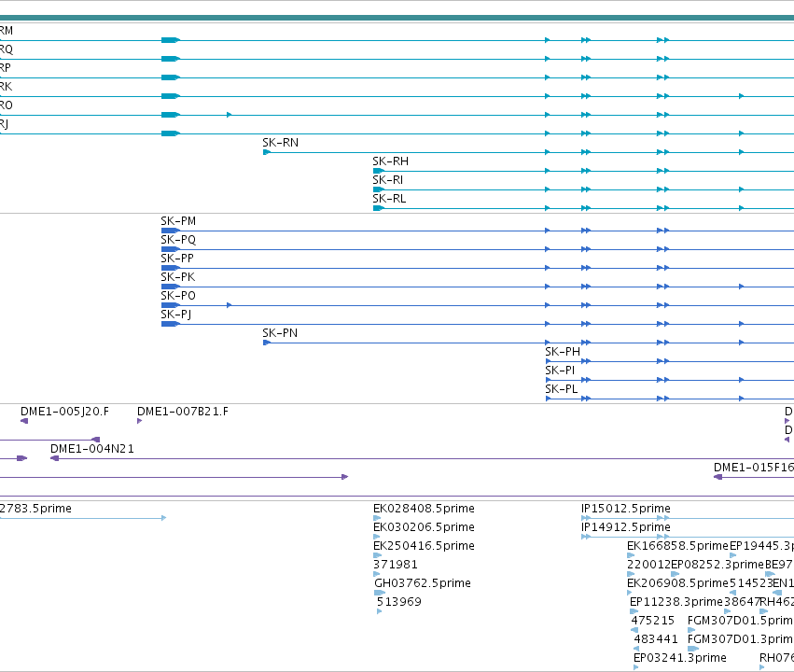Viewport: 794px width, 672px height.
Task: Select the DME1-007B21.F feature label
Action: point(182,412)
